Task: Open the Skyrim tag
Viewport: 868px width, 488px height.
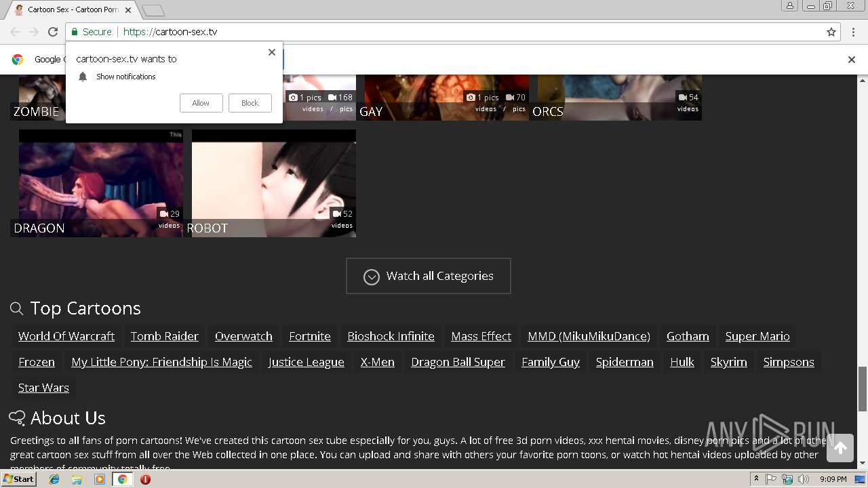Action: 729,362
